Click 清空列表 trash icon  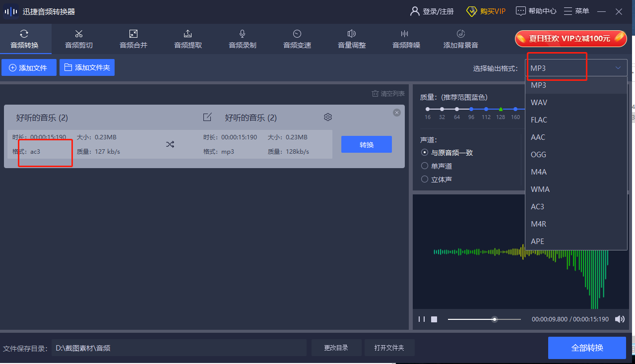[x=388, y=94]
